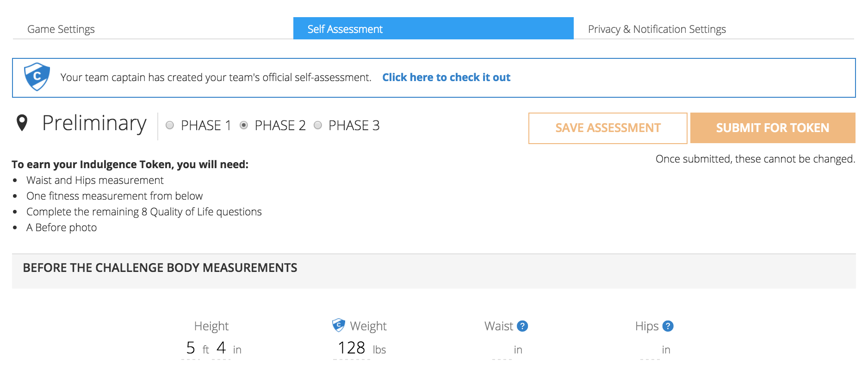Image resolution: width=868 pixels, height=391 pixels.
Task: Edit the height inches value field
Action: point(221,348)
